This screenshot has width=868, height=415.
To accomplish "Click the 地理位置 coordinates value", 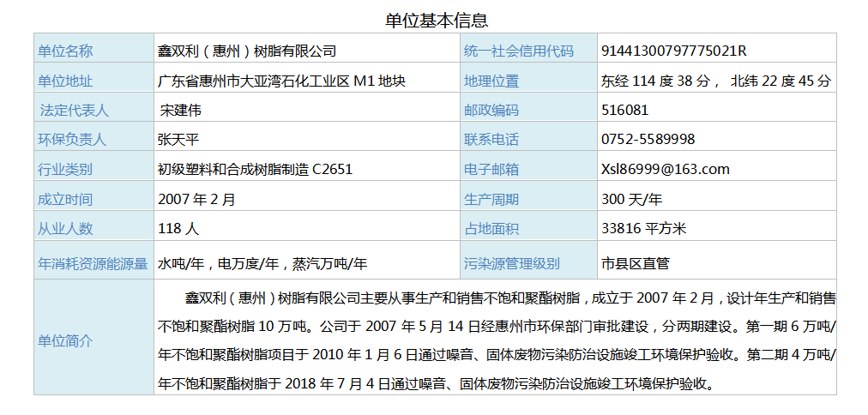I will [x=716, y=81].
